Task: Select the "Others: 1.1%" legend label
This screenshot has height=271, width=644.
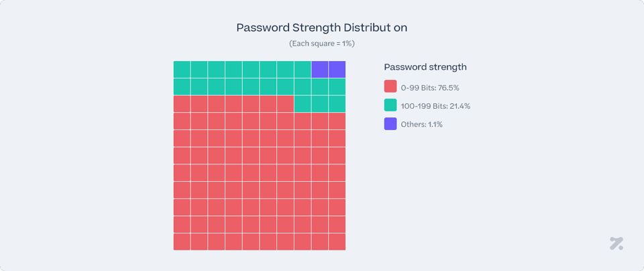Action: (x=421, y=124)
